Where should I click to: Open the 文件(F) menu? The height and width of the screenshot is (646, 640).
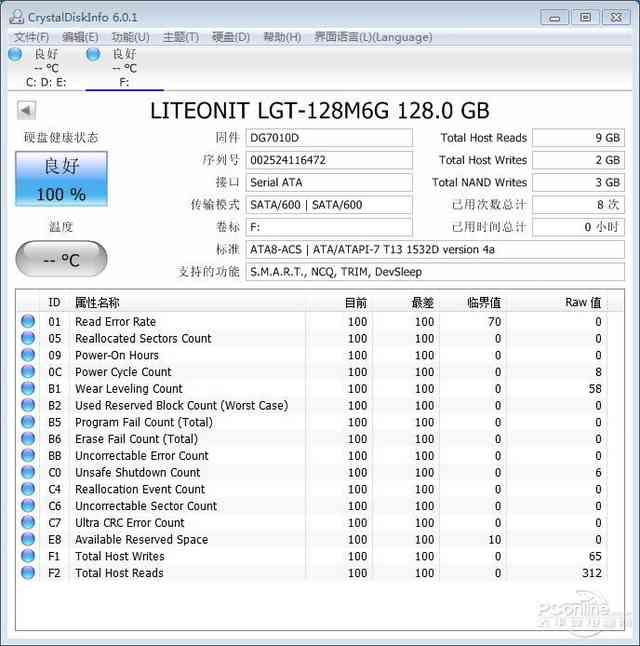[31, 37]
